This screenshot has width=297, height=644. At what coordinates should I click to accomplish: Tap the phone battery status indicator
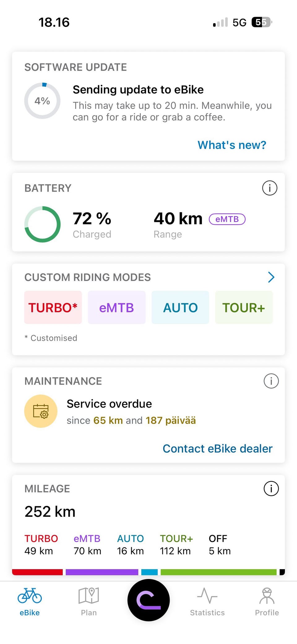point(261,22)
